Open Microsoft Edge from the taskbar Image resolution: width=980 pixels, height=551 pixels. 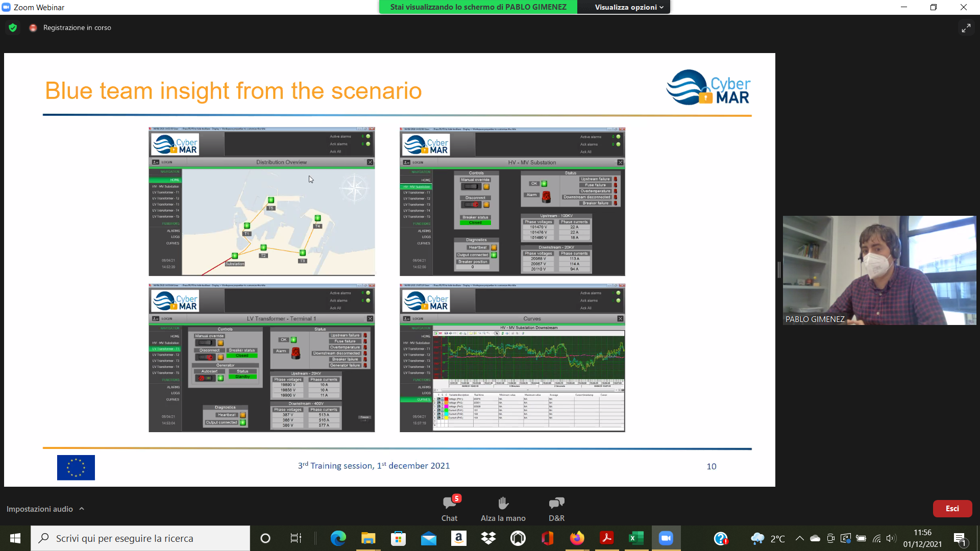point(338,538)
